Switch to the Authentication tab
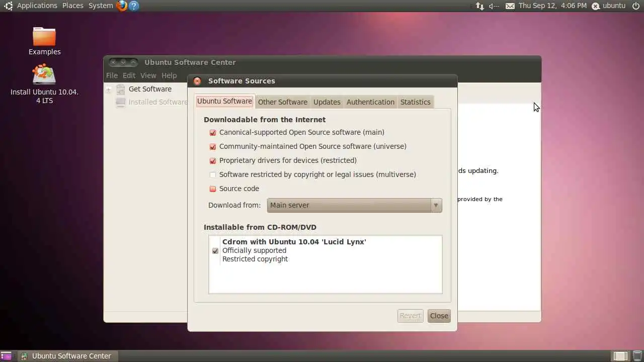The height and width of the screenshot is (362, 644). [x=370, y=102]
